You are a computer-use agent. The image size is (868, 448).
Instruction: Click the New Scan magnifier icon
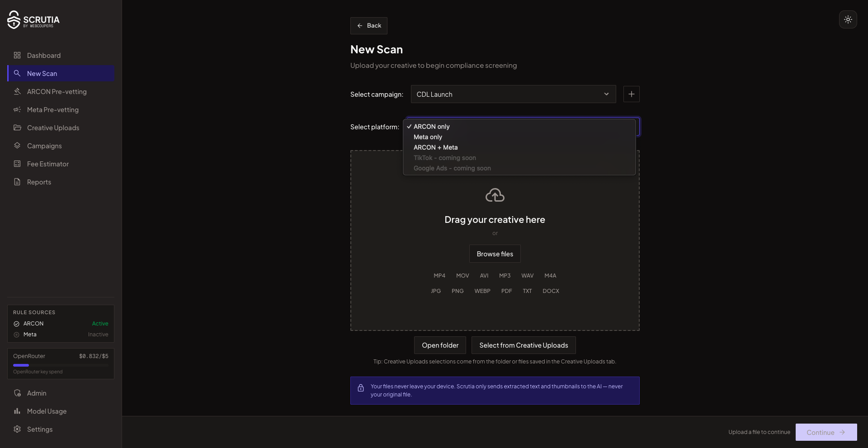[x=17, y=73]
